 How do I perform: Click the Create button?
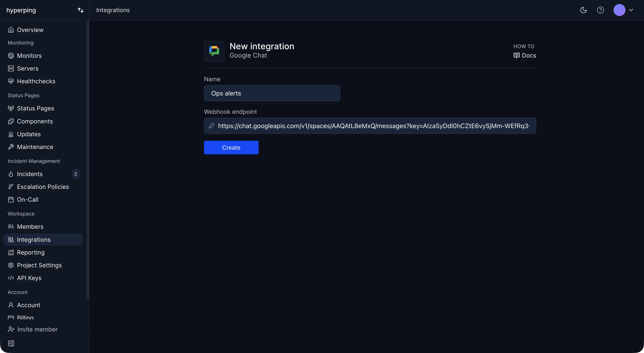(x=231, y=148)
